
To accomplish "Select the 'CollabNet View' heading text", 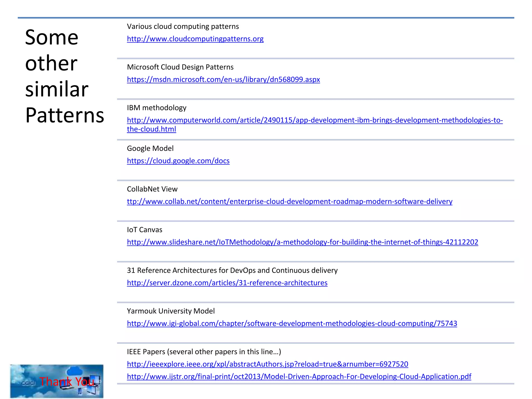I will (152, 189).
